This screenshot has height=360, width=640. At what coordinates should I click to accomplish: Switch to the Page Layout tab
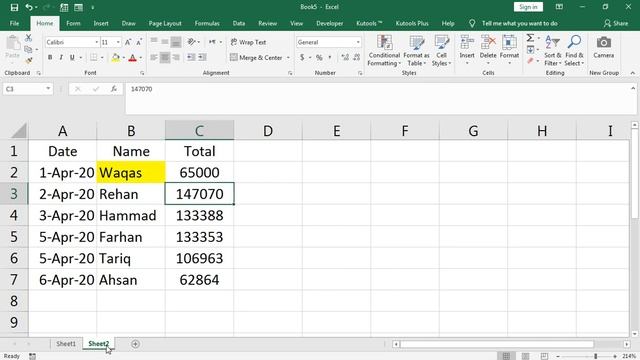click(x=165, y=23)
